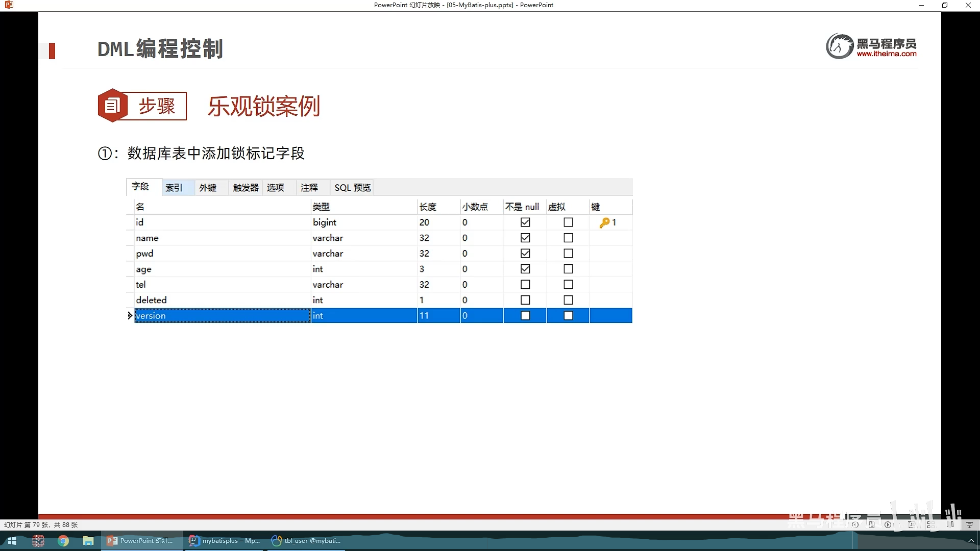Viewport: 980px width, 551px height.
Task: Click the slideshow view icon
Action: pyautogui.click(x=969, y=524)
